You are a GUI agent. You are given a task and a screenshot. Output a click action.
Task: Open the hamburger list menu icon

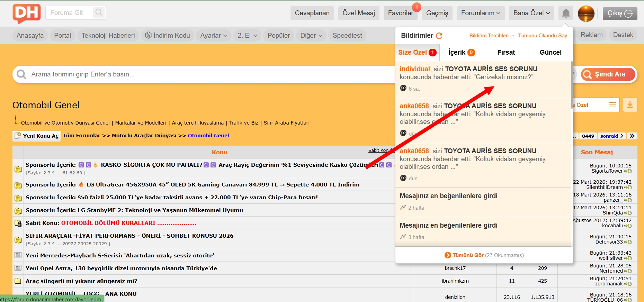point(612,105)
